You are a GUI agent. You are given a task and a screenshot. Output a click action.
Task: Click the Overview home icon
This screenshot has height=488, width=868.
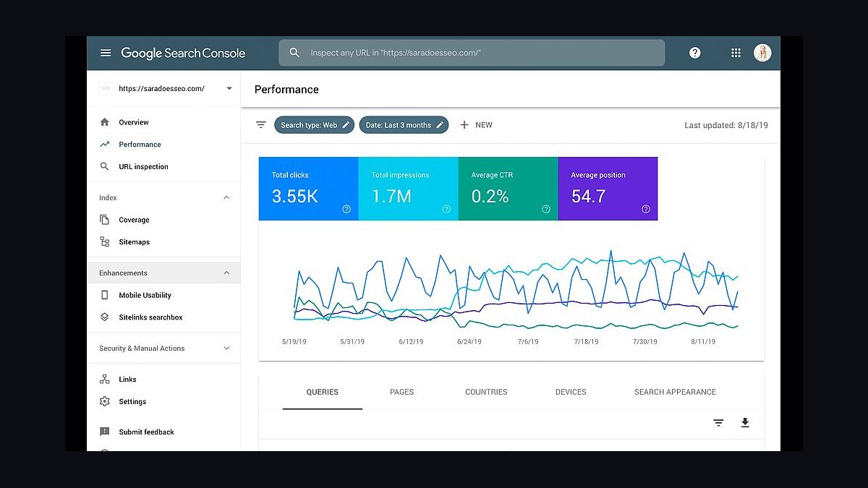[x=105, y=122]
